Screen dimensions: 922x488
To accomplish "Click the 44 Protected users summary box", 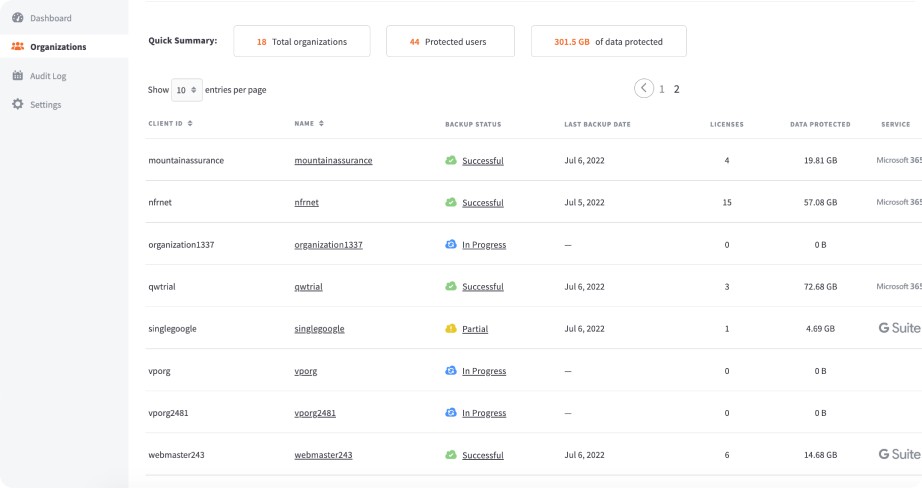I will pos(450,41).
